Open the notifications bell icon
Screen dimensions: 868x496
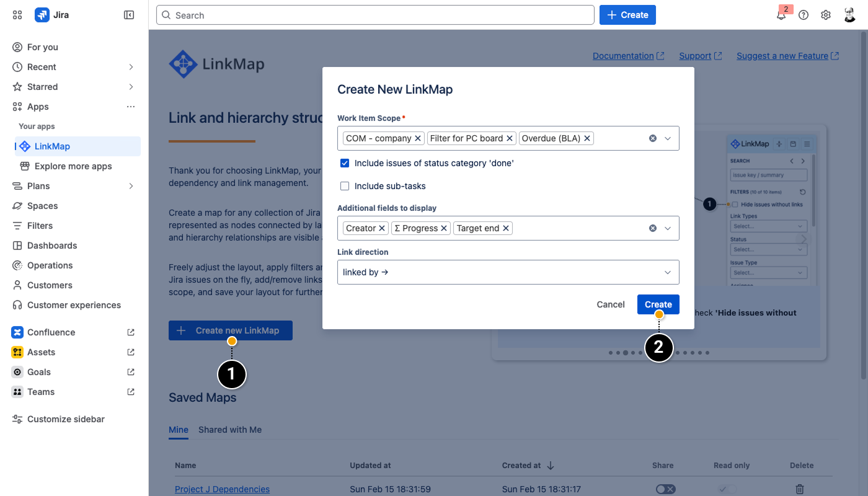click(781, 15)
